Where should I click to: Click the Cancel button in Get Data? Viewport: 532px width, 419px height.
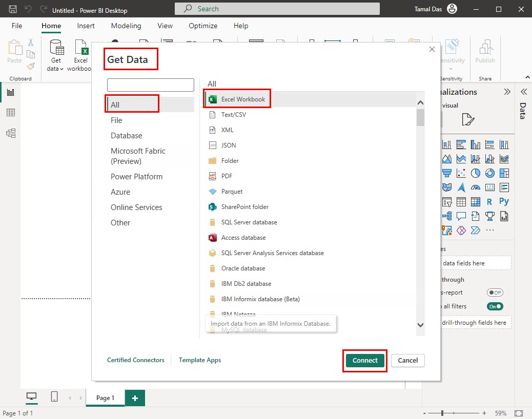pyautogui.click(x=407, y=361)
